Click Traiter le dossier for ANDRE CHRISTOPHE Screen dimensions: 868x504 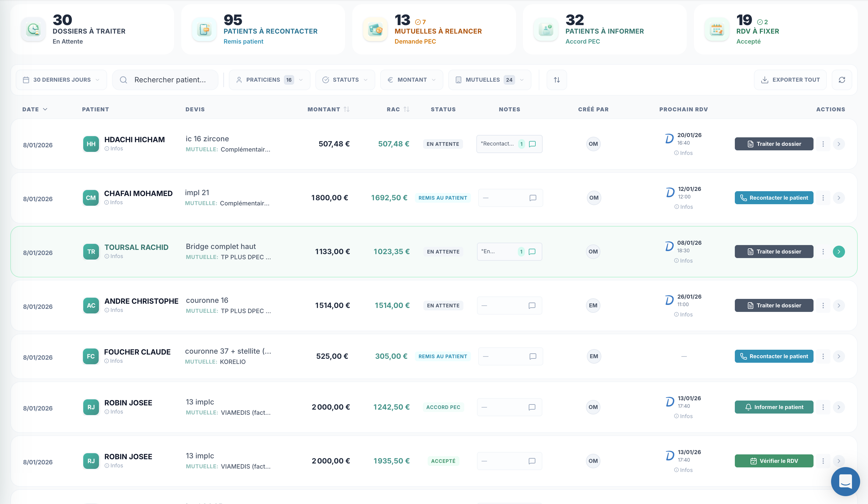coord(774,306)
